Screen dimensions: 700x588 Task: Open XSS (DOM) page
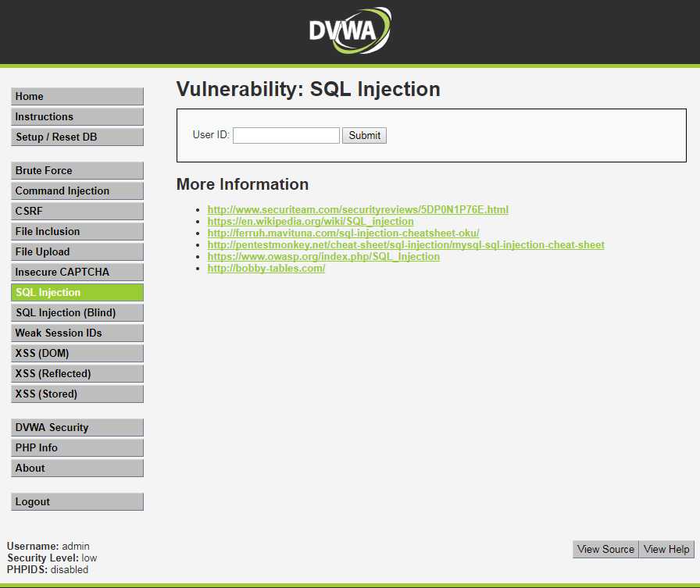click(x=77, y=353)
